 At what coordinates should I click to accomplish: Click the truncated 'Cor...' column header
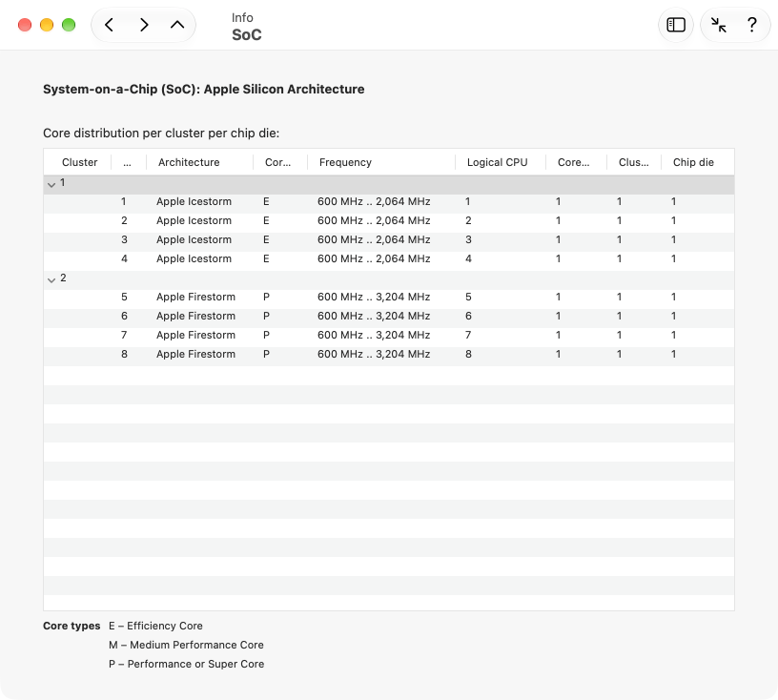coord(277,162)
